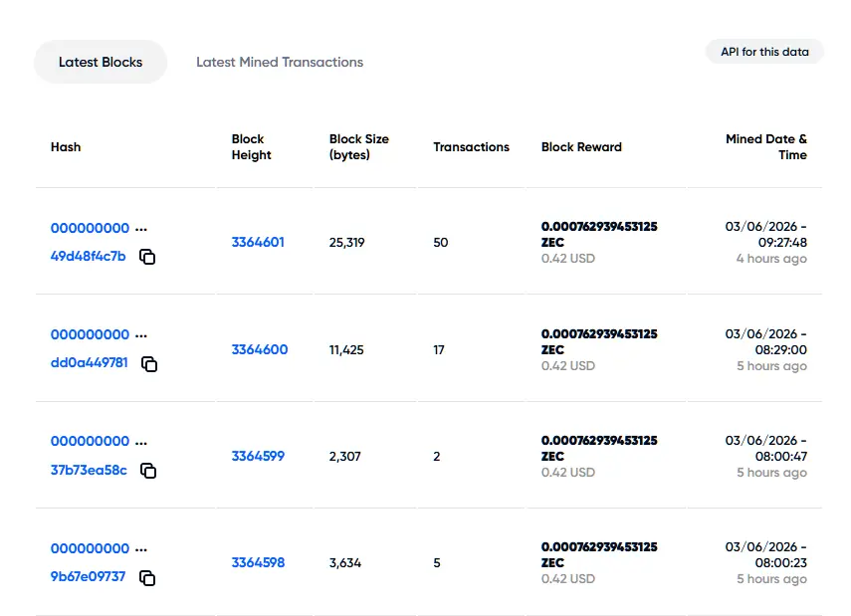
Task: Click the Mined Date & Time header
Action: click(766, 147)
